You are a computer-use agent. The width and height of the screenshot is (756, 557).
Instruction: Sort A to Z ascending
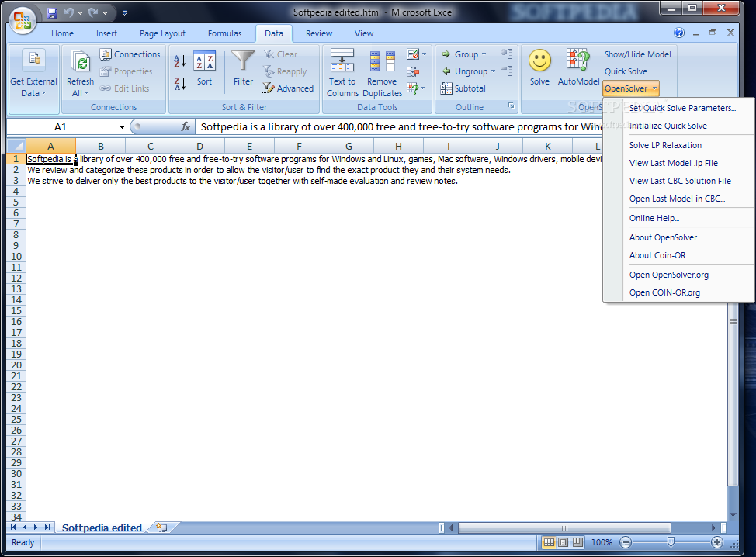[180, 61]
